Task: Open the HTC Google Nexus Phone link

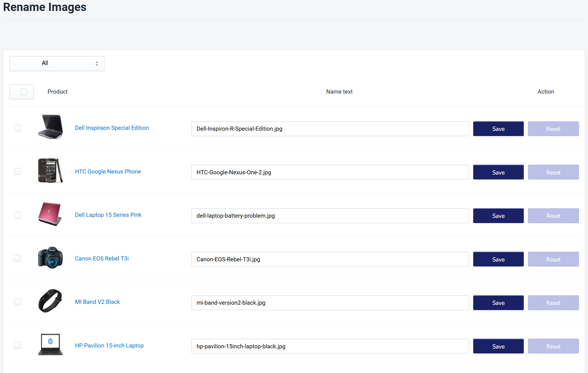Action: (108, 172)
